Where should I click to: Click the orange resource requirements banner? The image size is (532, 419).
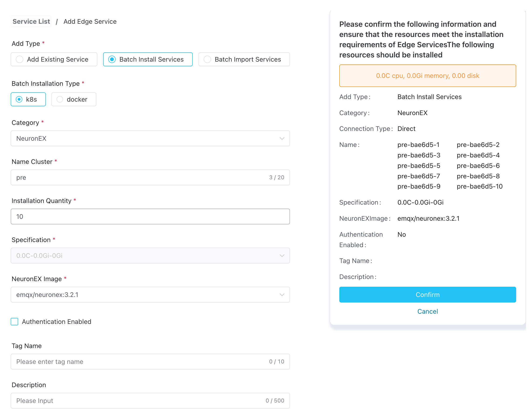point(428,76)
